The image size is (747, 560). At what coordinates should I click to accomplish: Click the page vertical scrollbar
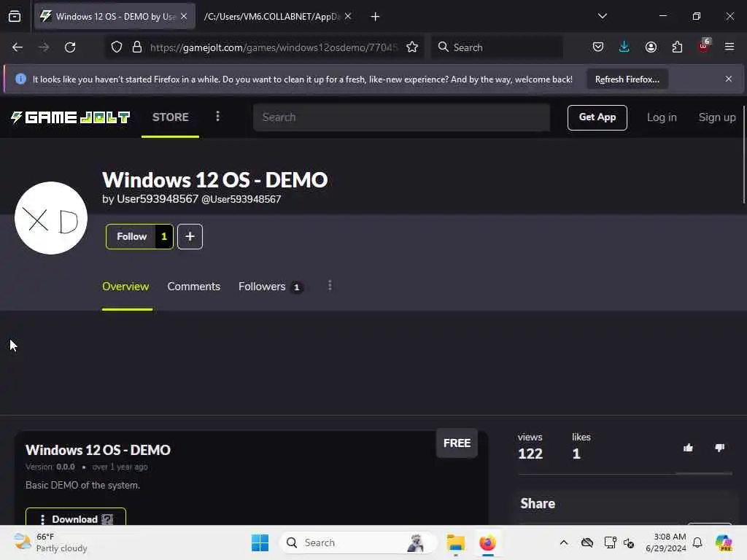coord(744,155)
